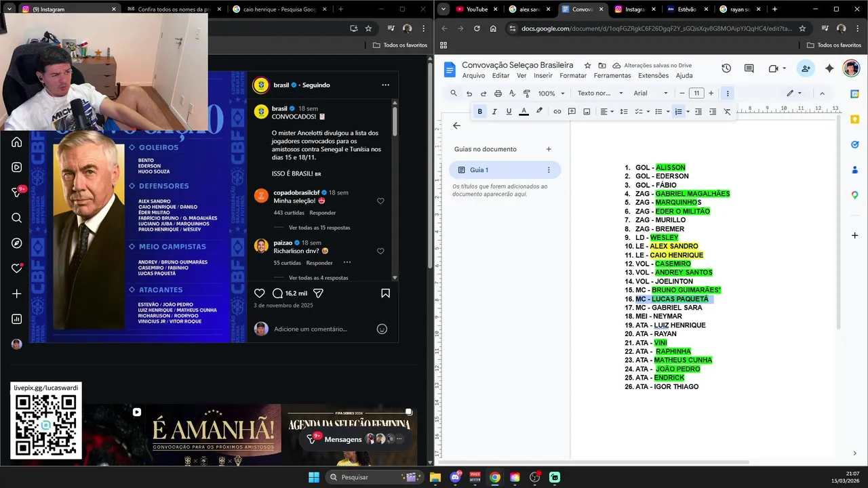Open Instagram direct messages sidebar icon
Viewport: 868px width, 488px height.
[x=17, y=192]
